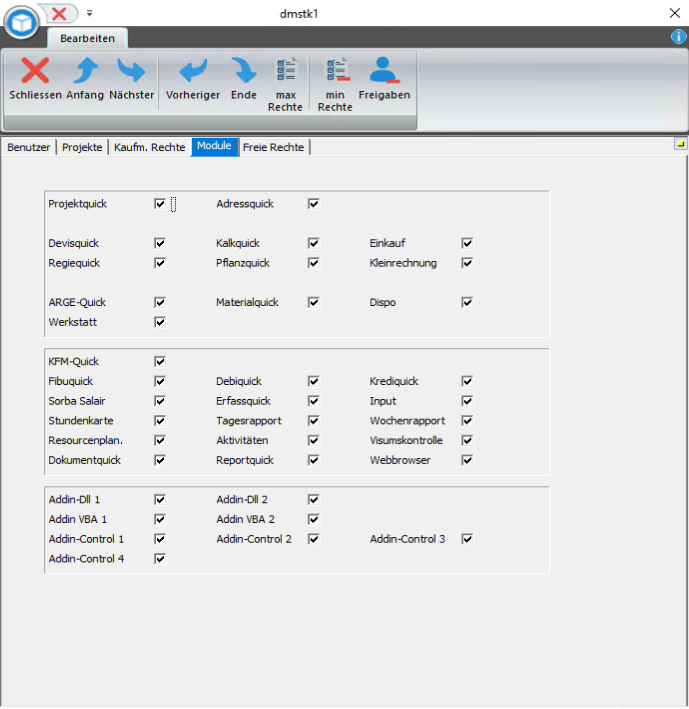Image resolution: width=689 pixels, height=709 pixels.
Task: Toggle the Projektquick checkbox
Action: click(160, 203)
